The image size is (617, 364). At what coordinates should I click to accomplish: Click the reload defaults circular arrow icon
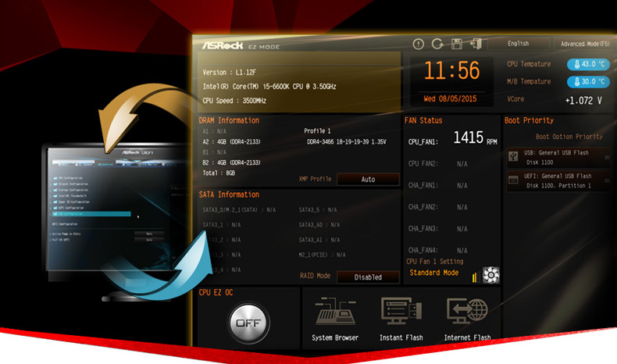click(437, 45)
